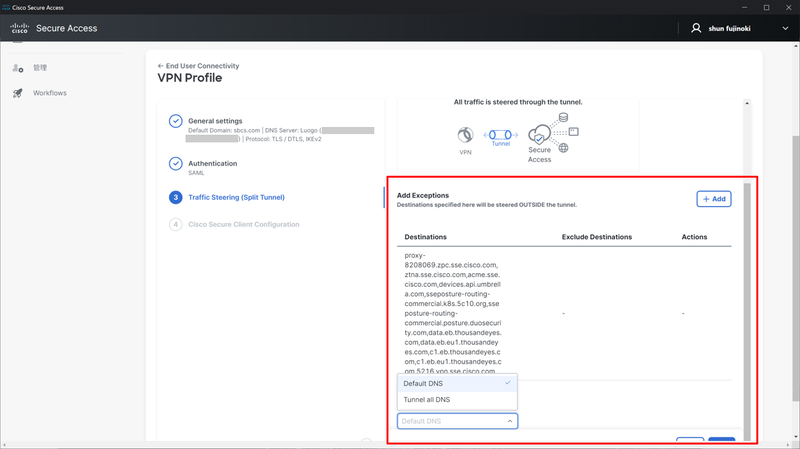Open the 管理 admin sidebar icon
800x449 pixels.
click(18, 68)
